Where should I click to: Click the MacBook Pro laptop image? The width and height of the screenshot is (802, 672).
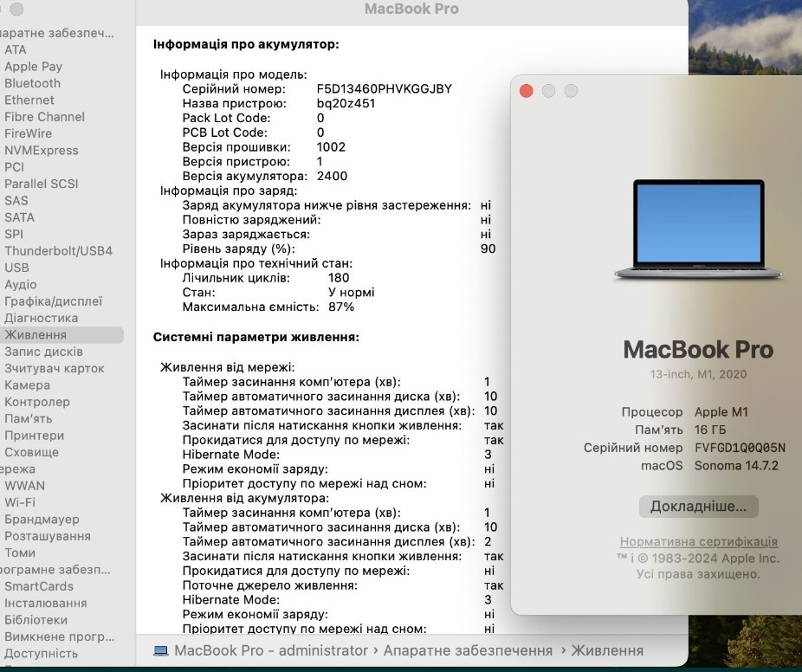point(697,228)
